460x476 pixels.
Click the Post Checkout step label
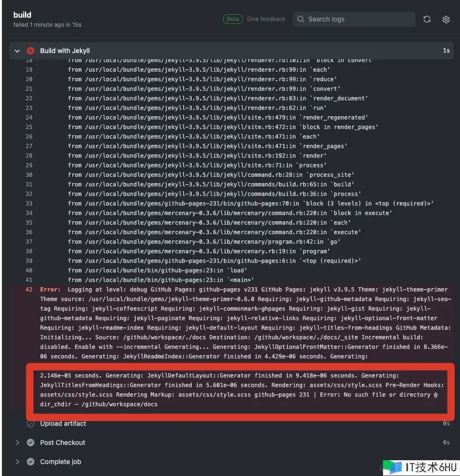point(63,443)
